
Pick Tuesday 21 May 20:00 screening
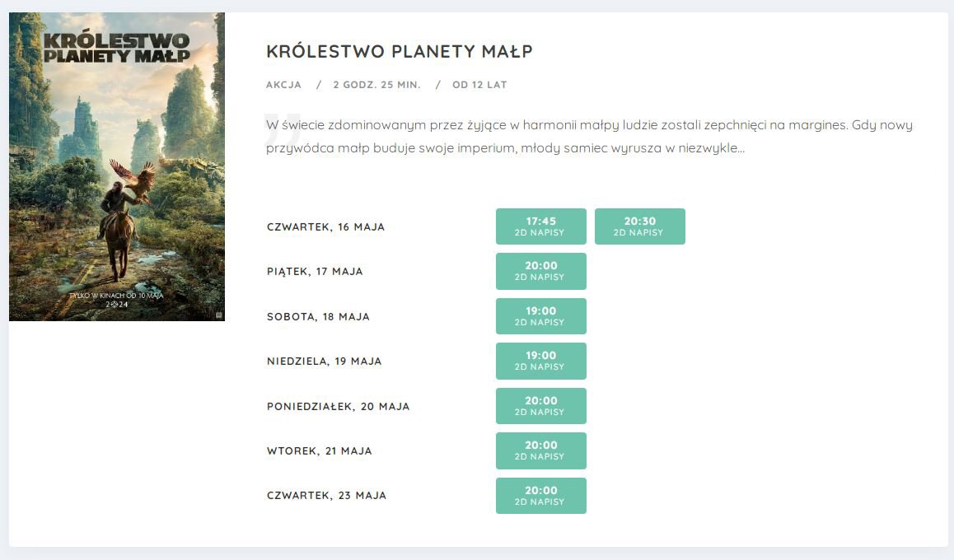[541, 450]
